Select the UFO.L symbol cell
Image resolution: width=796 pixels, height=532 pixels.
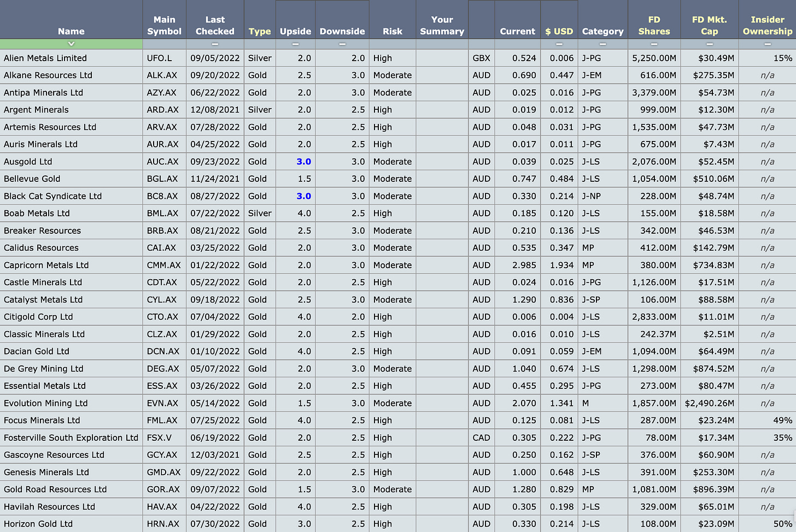tap(164, 58)
